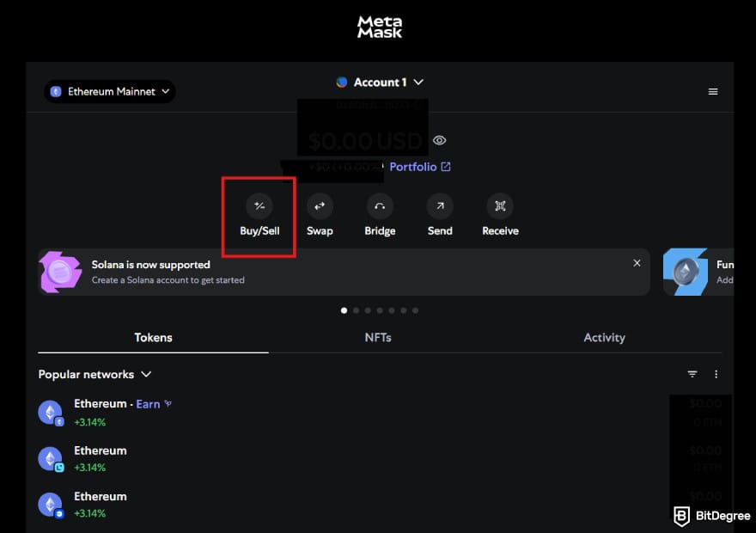Click the Buy/Sell plus-minus icon
The image size is (756, 533).
click(259, 206)
